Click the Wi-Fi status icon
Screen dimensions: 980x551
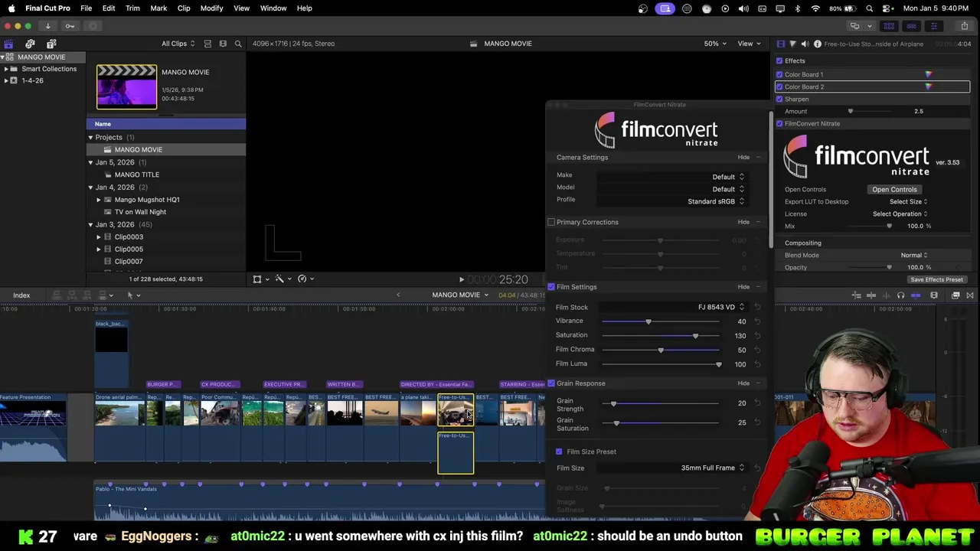pyautogui.click(x=815, y=8)
